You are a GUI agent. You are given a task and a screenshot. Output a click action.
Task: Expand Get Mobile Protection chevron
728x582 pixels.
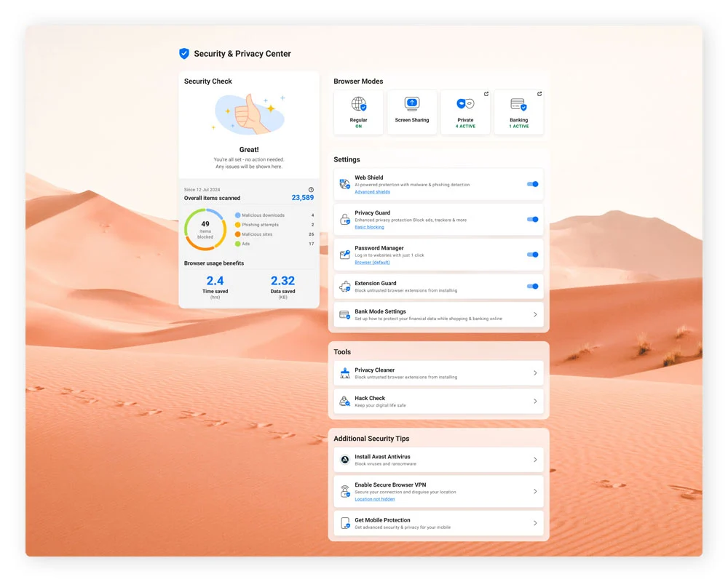tap(535, 523)
